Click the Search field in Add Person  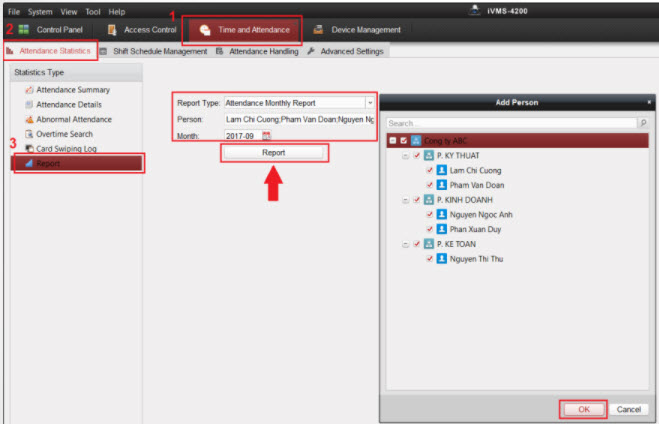click(x=510, y=123)
